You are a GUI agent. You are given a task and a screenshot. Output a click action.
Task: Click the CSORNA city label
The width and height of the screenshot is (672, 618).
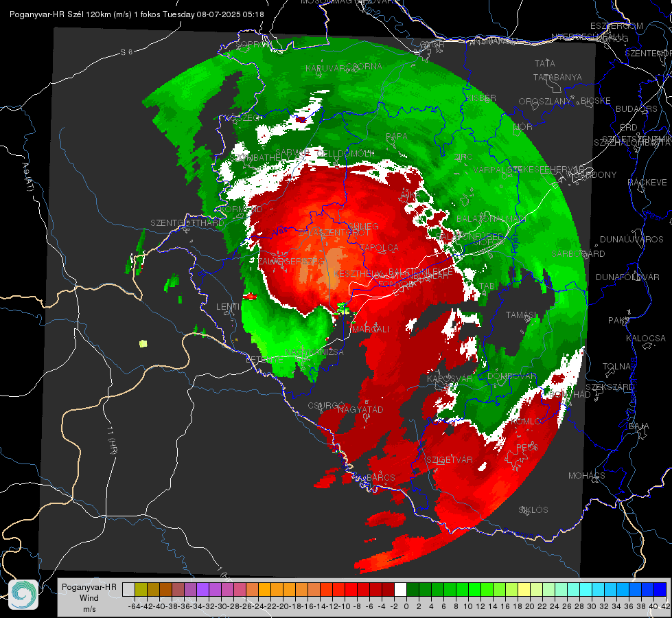click(x=364, y=67)
